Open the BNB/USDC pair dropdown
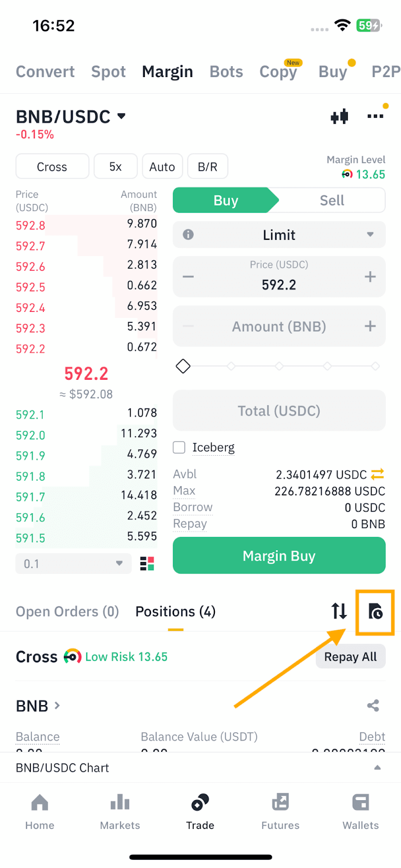 pos(122,116)
